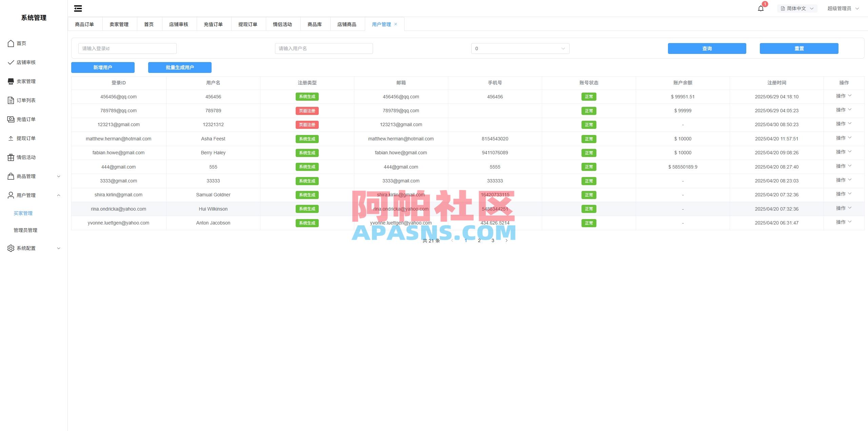Open the 操作 dropdown for Asha Feest
The image size is (868, 431).
pyautogui.click(x=844, y=138)
